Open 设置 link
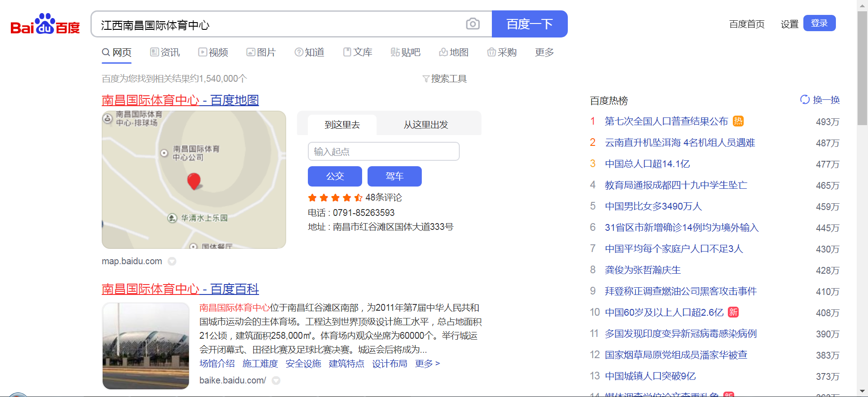 point(789,24)
